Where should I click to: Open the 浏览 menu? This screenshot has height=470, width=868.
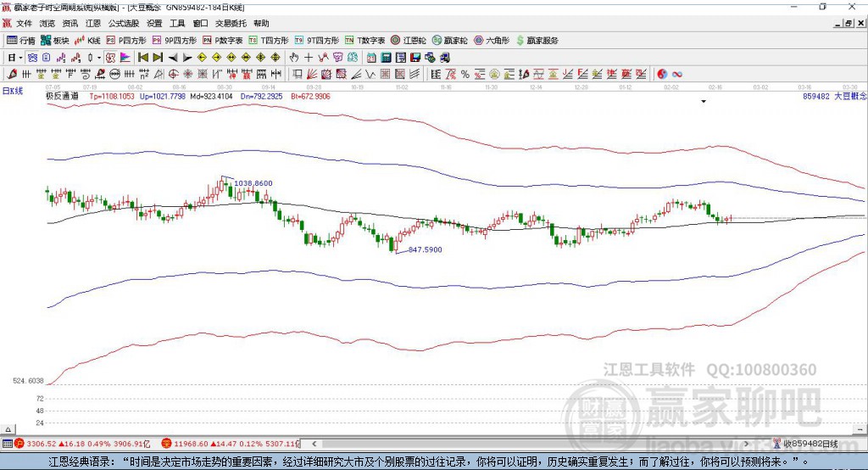[x=47, y=23]
